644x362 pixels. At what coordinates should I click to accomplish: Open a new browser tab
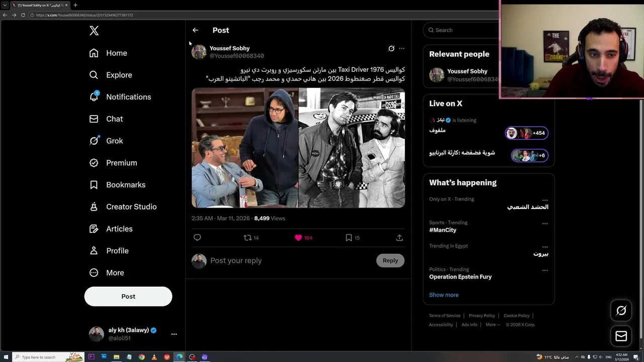point(75,5)
